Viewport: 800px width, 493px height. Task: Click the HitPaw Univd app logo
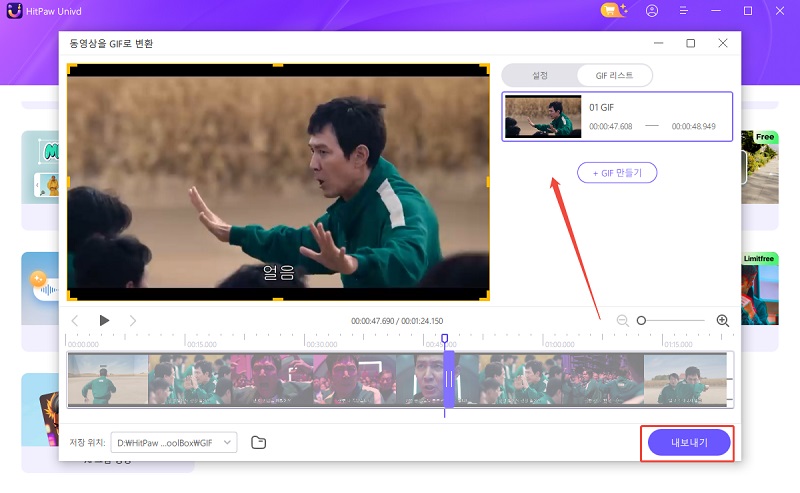[x=14, y=11]
